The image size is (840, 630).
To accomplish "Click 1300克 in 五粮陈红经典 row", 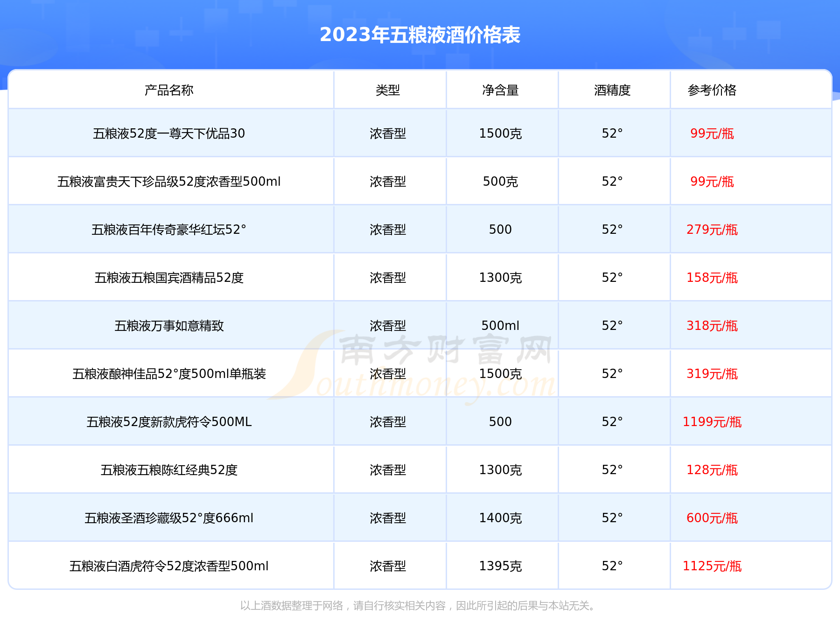I will point(500,470).
